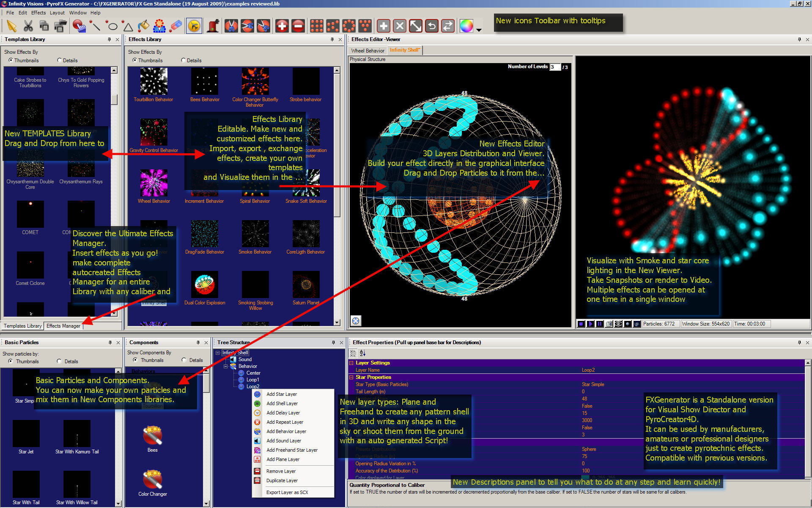Select Thumbnails radio in Basic Particles

[11, 362]
